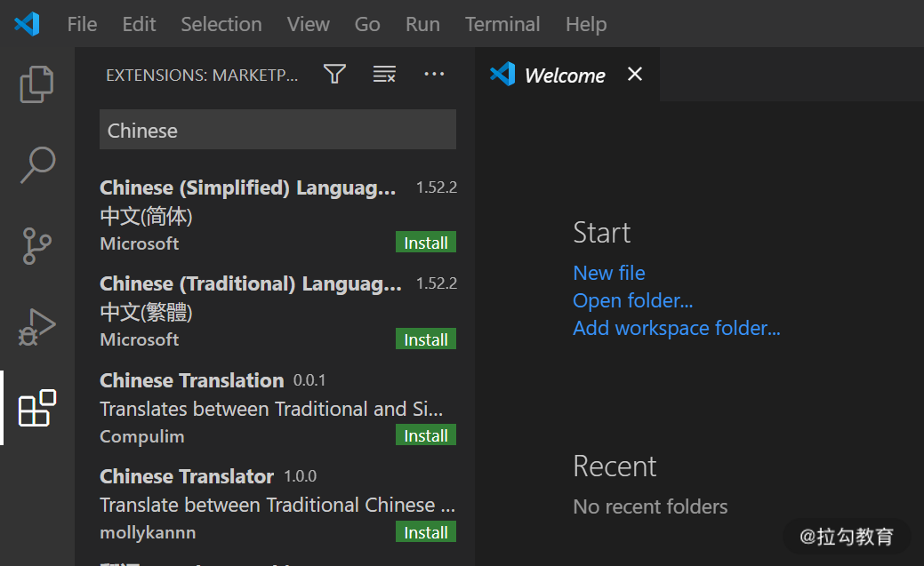The image size is (924, 566).
Task: Click the 中文(简体) description text
Action: 146,216
